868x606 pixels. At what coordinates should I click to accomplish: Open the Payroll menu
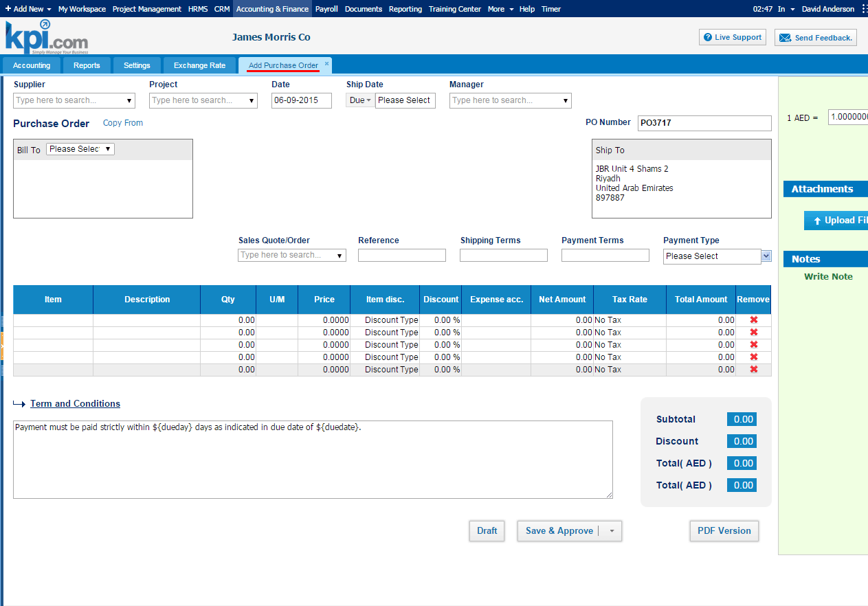326,9
